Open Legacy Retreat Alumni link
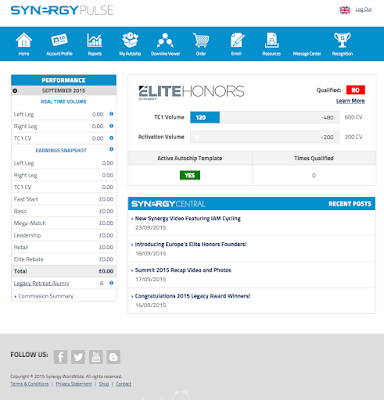Screen dimensions: 384x400 click(41, 283)
